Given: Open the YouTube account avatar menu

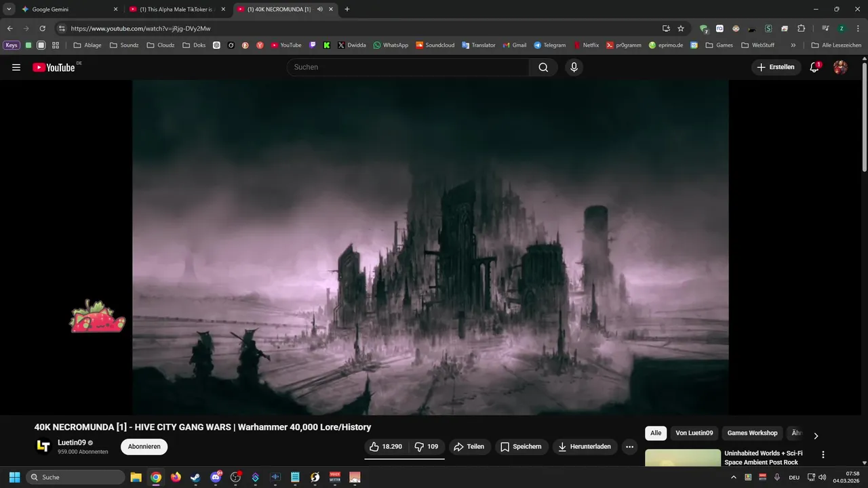Looking at the screenshot, I should click(x=840, y=67).
